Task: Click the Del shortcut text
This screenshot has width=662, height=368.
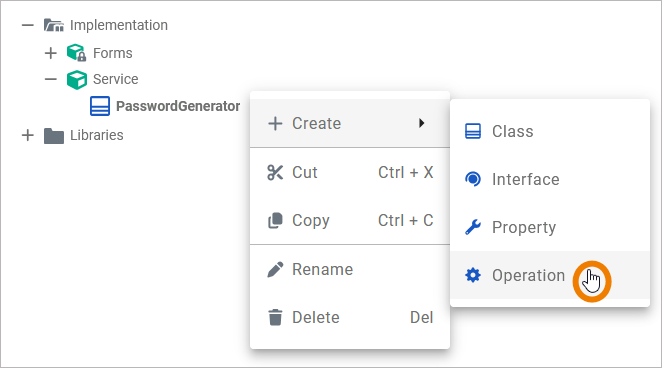Action: pos(422,317)
